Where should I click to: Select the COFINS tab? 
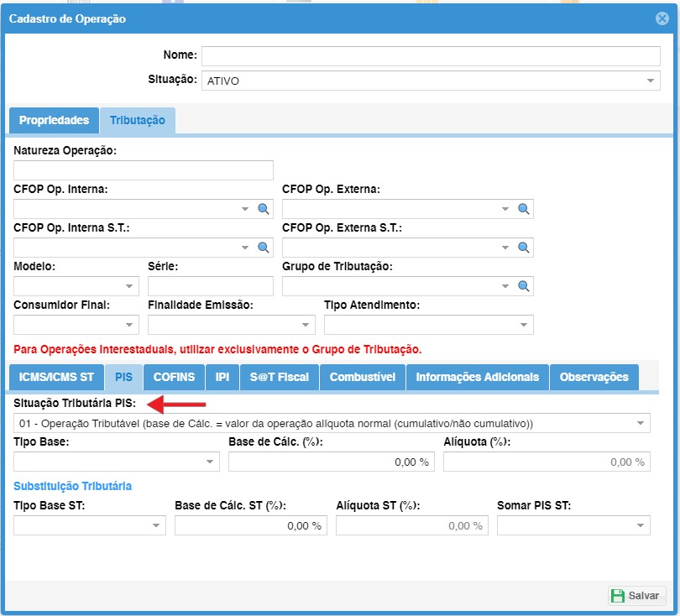[174, 378]
